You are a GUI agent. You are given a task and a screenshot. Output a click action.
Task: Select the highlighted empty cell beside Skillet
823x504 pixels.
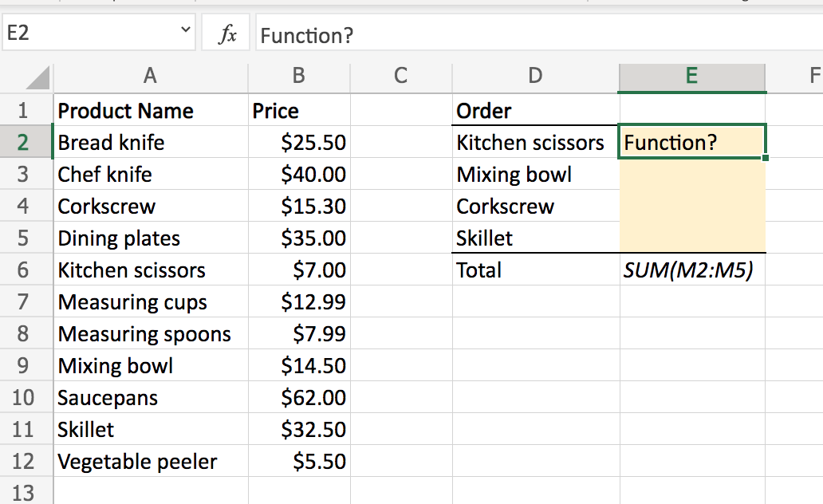pos(691,238)
